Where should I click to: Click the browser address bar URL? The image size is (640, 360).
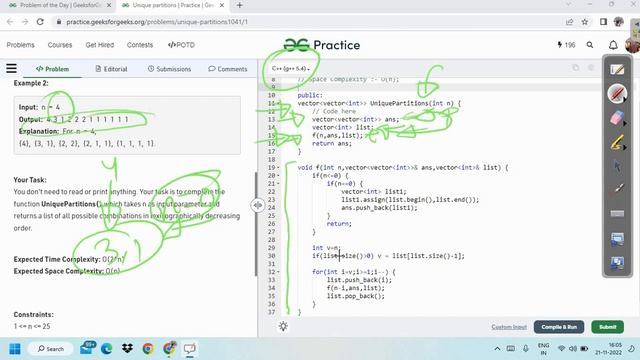coord(157,22)
